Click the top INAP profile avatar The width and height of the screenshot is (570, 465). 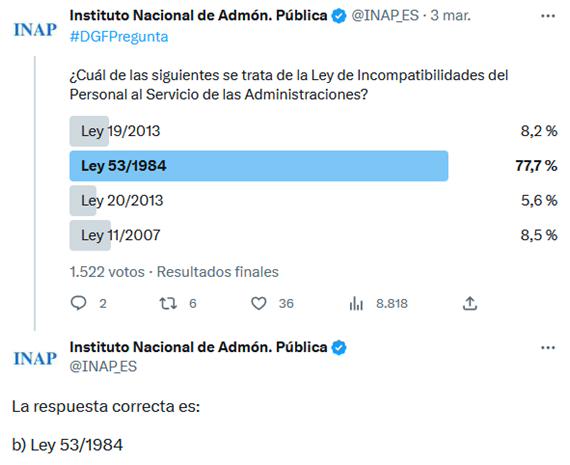pyautogui.click(x=35, y=29)
